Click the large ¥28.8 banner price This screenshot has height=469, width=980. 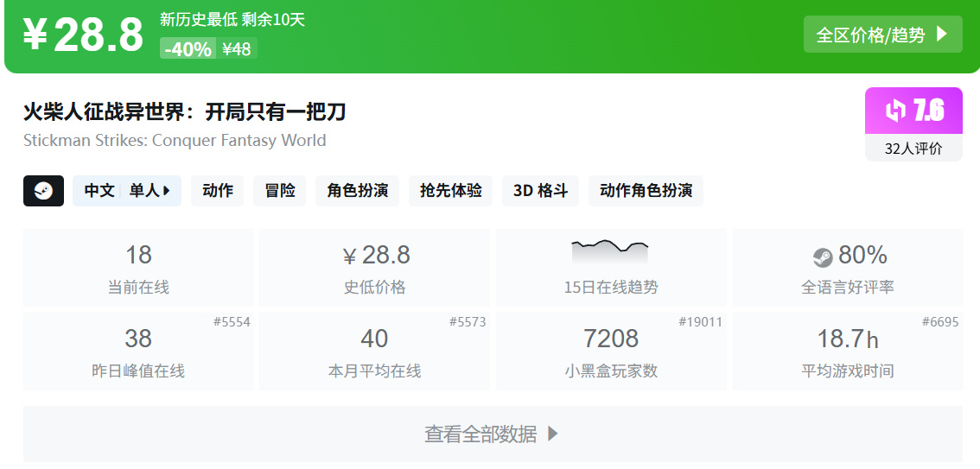coord(83,35)
